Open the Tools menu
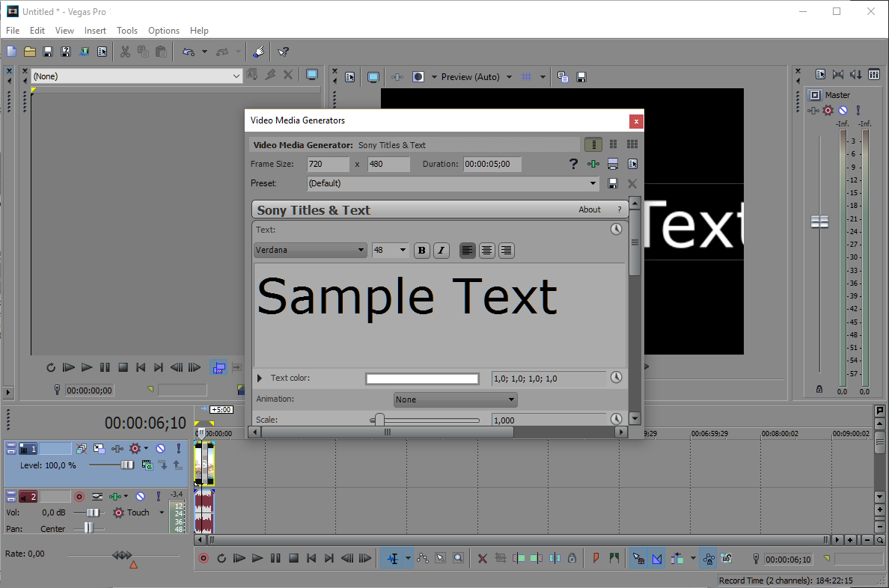This screenshot has width=889, height=588. (x=127, y=31)
